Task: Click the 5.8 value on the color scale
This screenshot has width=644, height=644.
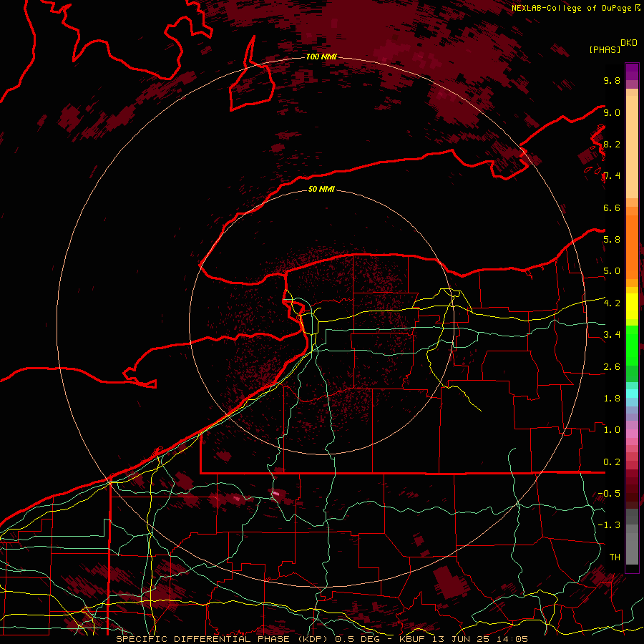Action: pyautogui.click(x=612, y=240)
